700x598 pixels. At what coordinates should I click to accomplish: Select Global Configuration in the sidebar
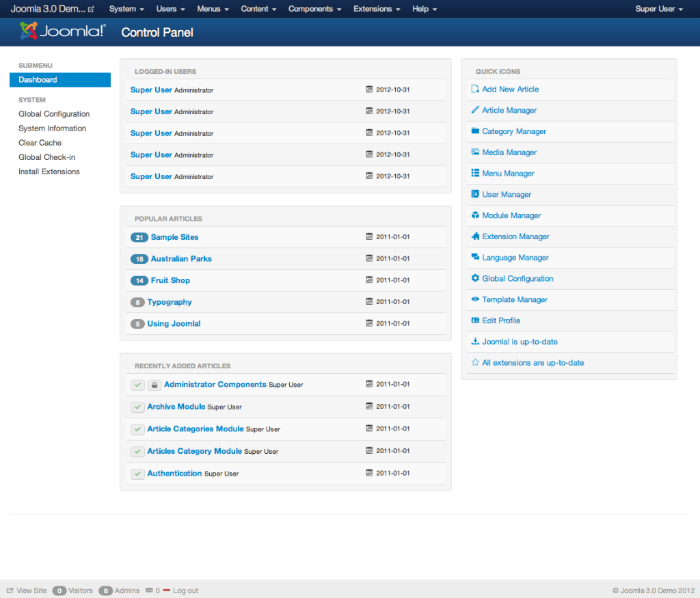pyautogui.click(x=54, y=114)
